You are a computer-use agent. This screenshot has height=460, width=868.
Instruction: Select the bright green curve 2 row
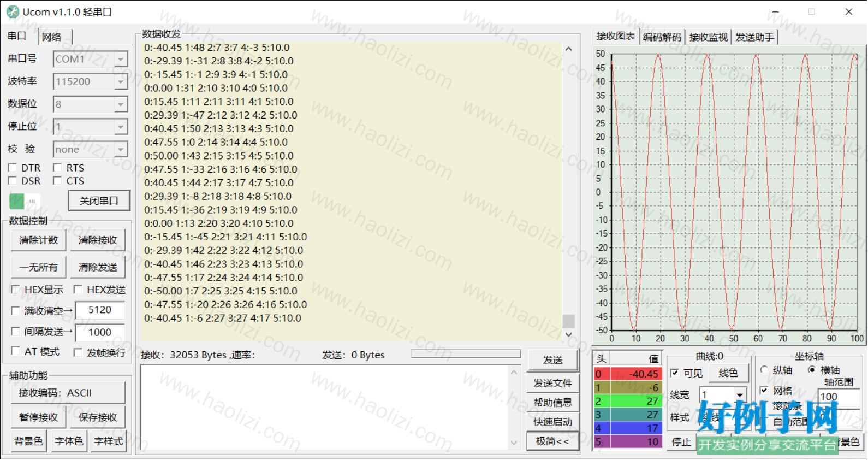pyautogui.click(x=628, y=401)
